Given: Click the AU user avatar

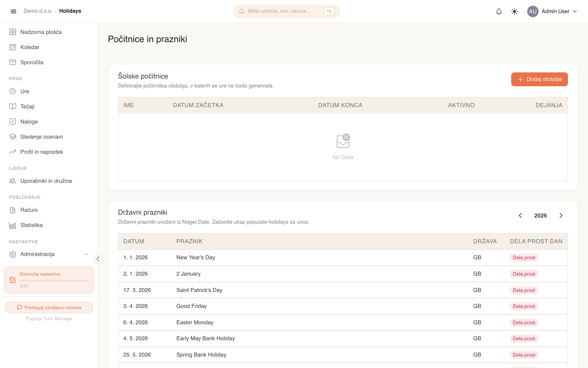Looking at the screenshot, I should 532,11.
